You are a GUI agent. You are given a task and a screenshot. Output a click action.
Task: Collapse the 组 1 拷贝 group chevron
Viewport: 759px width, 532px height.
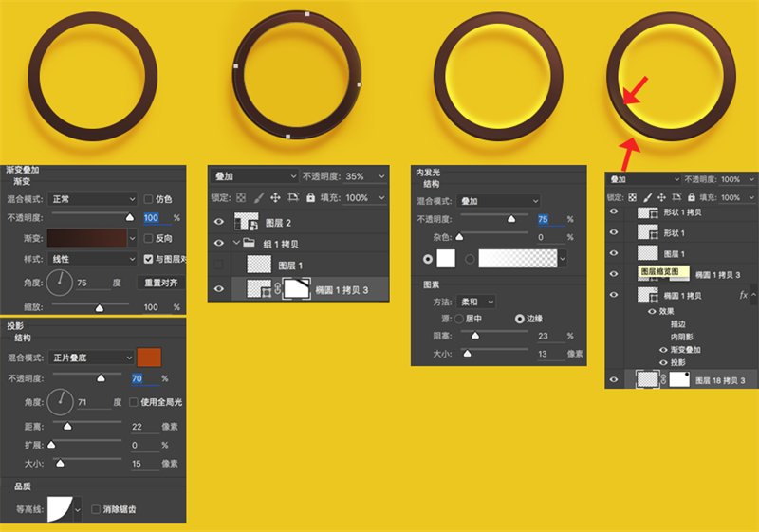coord(236,243)
